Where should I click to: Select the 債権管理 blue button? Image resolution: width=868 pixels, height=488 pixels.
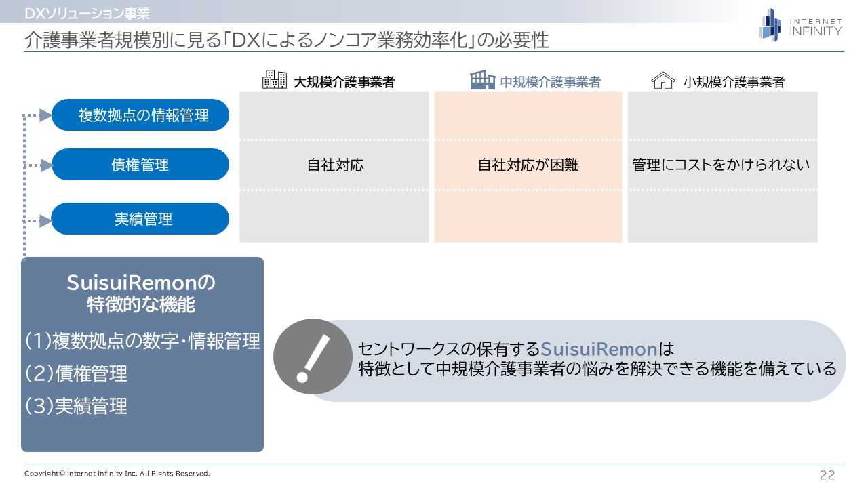(x=140, y=165)
